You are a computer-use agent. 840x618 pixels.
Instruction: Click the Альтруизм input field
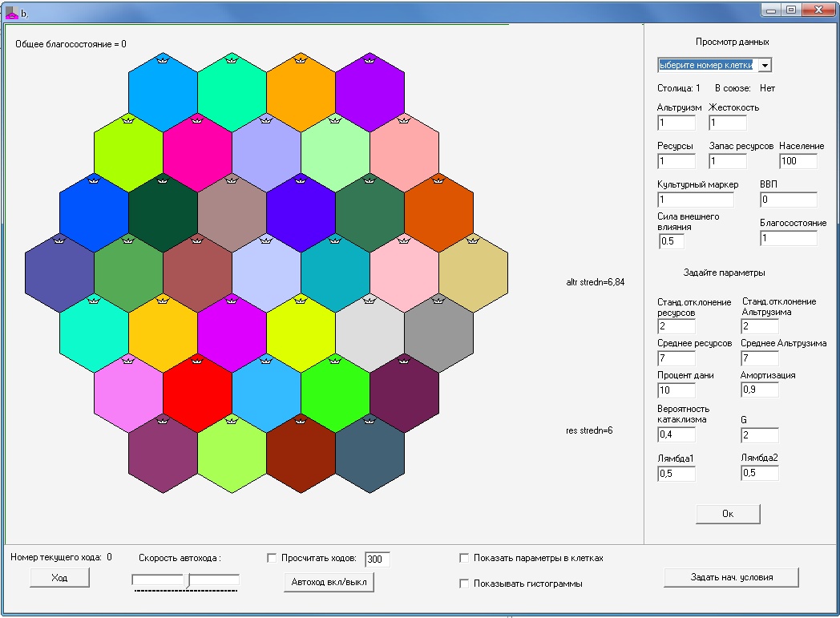[676, 123]
